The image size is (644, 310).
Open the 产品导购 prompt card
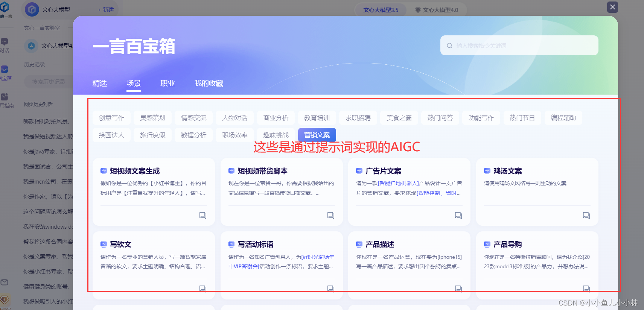pyautogui.click(x=537, y=265)
